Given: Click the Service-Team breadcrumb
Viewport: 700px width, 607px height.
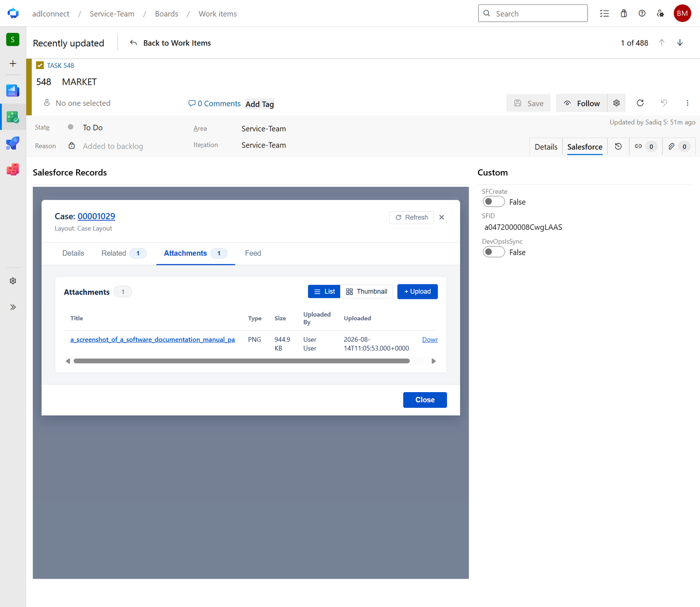Looking at the screenshot, I should [112, 14].
